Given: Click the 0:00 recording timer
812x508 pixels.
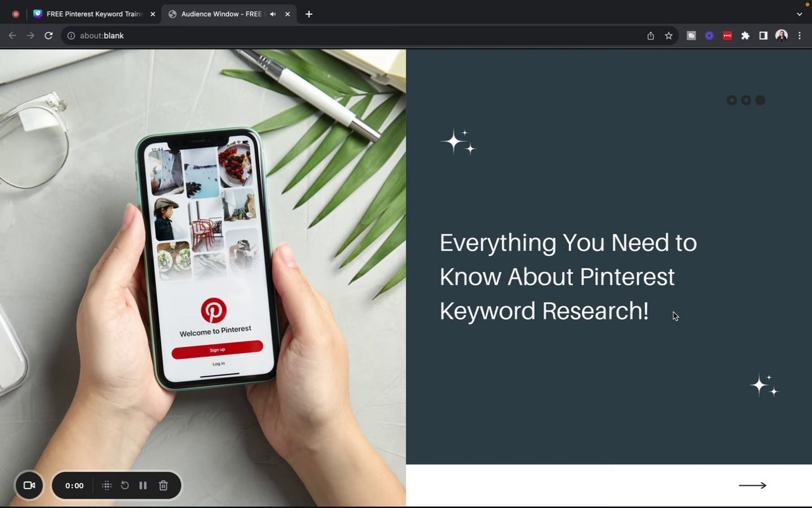Looking at the screenshot, I should click(x=74, y=486).
